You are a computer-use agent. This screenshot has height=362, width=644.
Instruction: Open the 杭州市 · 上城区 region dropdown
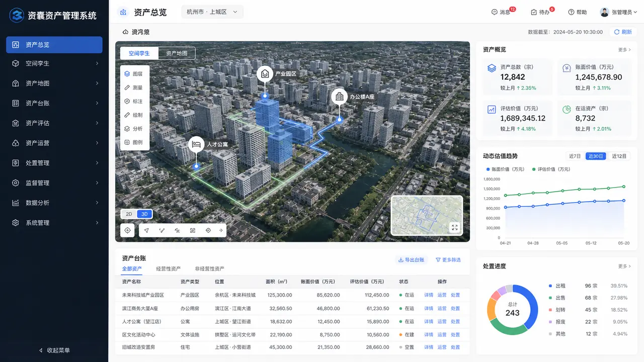point(212,12)
